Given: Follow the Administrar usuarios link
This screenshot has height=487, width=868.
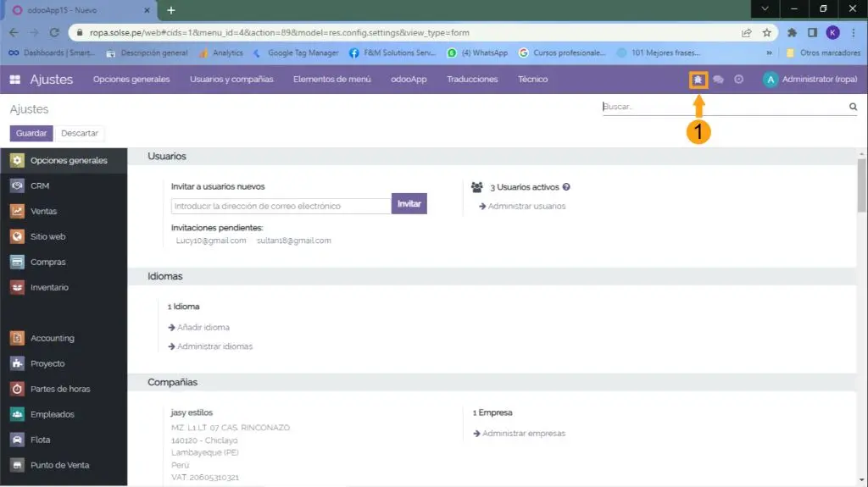Looking at the screenshot, I should pyautogui.click(x=526, y=206).
